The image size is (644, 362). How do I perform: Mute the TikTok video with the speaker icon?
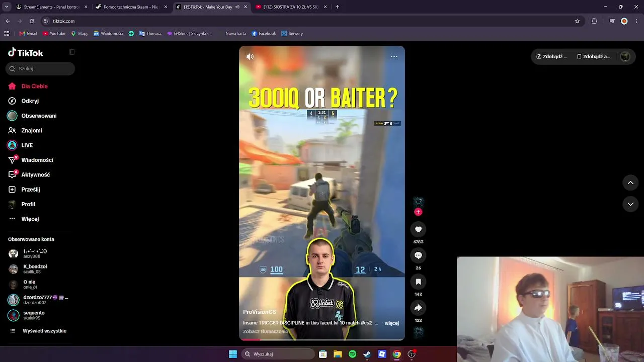(250, 57)
